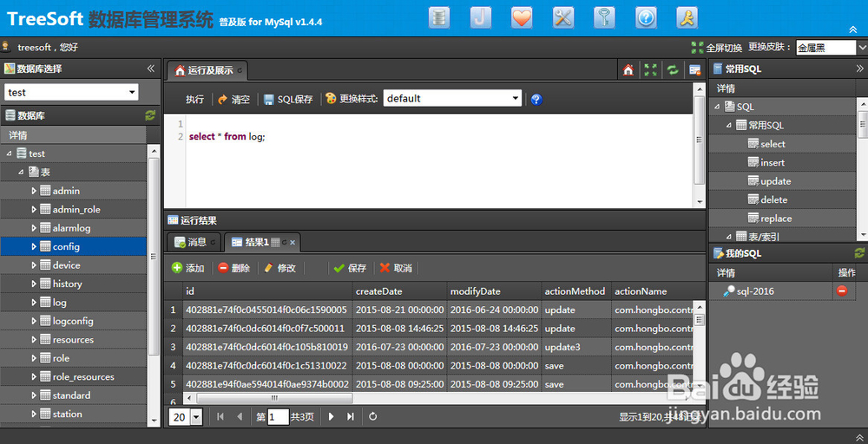Open the help question mark header icon
Image resolution: width=868 pixels, height=444 pixels.
pos(646,17)
